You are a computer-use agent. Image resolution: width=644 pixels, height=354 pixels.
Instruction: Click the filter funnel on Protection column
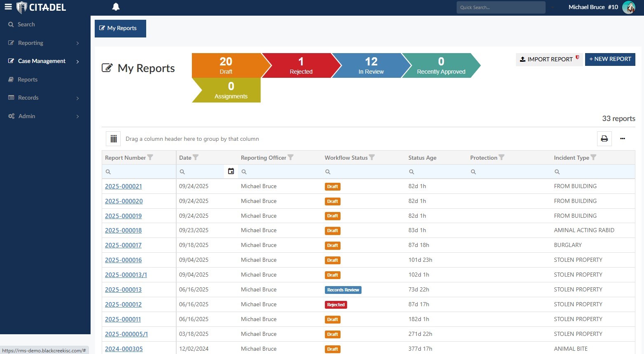click(x=502, y=157)
